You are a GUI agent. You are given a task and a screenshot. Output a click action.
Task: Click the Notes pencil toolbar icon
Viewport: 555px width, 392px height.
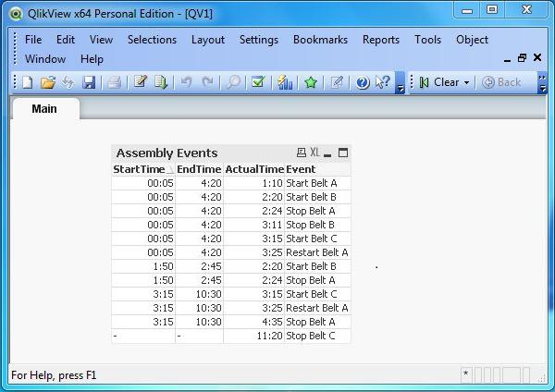(337, 82)
